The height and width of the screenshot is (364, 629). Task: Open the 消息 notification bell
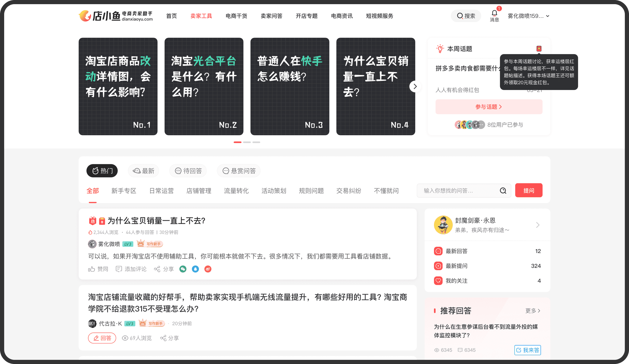[x=494, y=16]
